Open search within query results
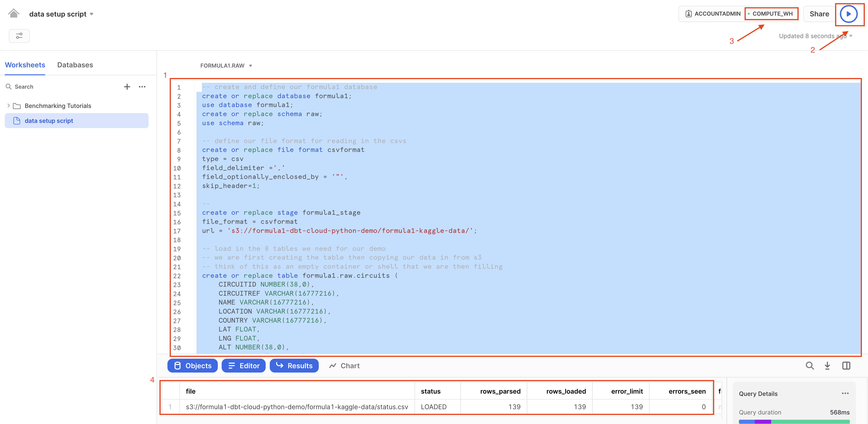 click(810, 366)
